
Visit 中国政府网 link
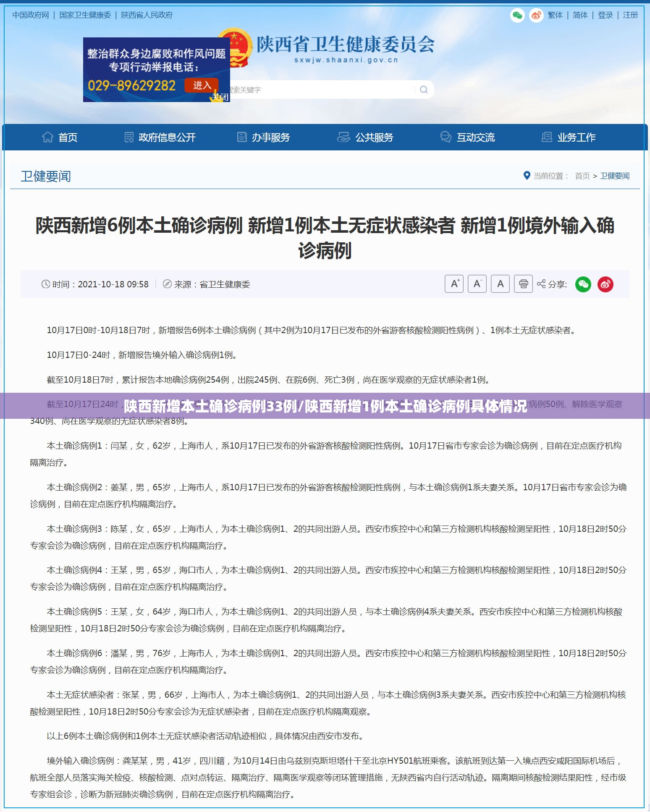click(x=31, y=15)
